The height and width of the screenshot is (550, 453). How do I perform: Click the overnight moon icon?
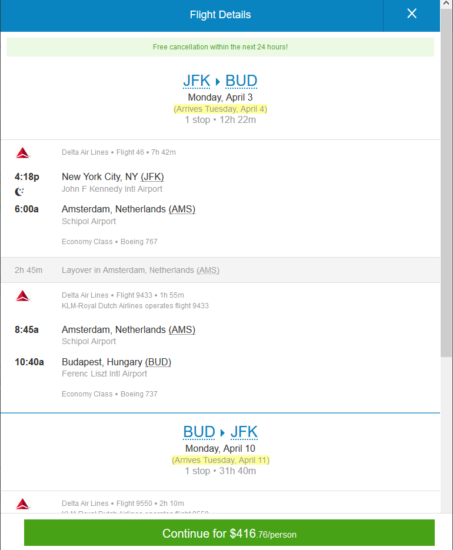pyautogui.click(x=19, y=192)
